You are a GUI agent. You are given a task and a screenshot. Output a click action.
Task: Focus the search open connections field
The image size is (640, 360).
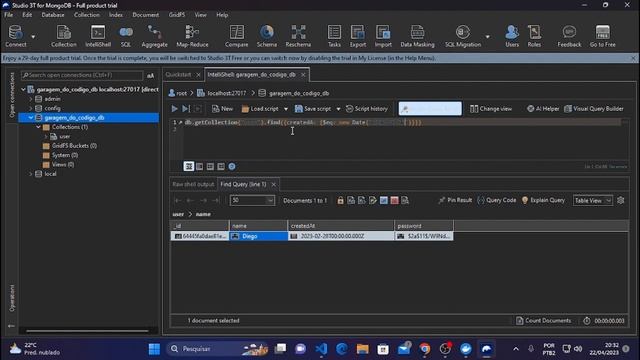pyautogui.click(x=82, y=76)
